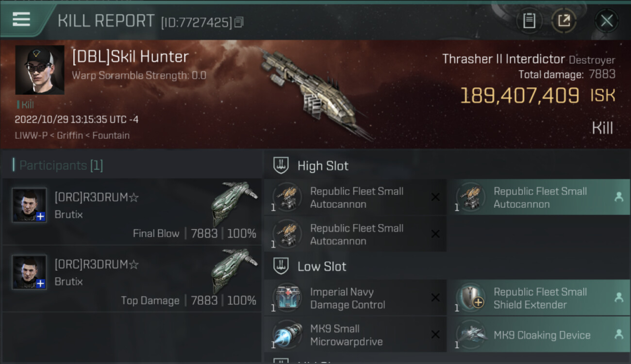
Task: View the Thrasher II Interdictor ship image
Action: click(315, 94)
